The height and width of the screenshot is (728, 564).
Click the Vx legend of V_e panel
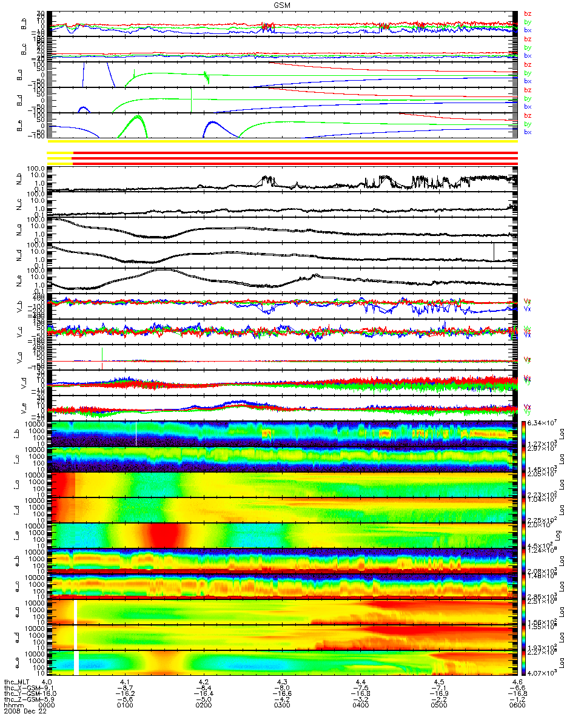pos(528,406)
